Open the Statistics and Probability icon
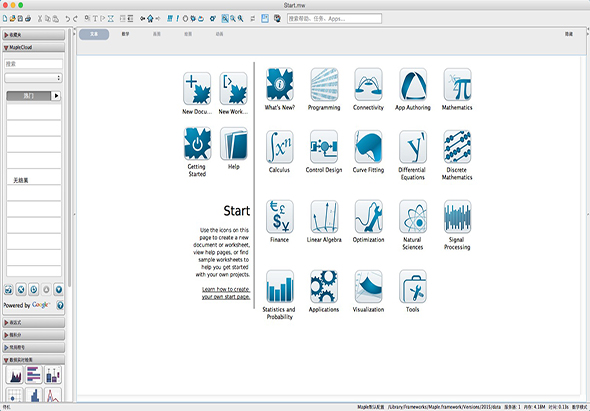The height and width of the screenshot is (411, 590). click(280, 287)
